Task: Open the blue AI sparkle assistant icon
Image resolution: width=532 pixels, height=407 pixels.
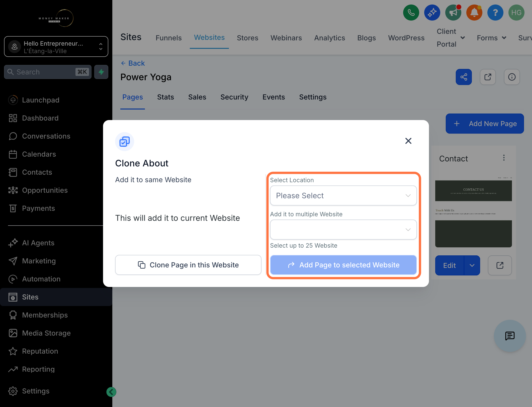Action: 432,13
